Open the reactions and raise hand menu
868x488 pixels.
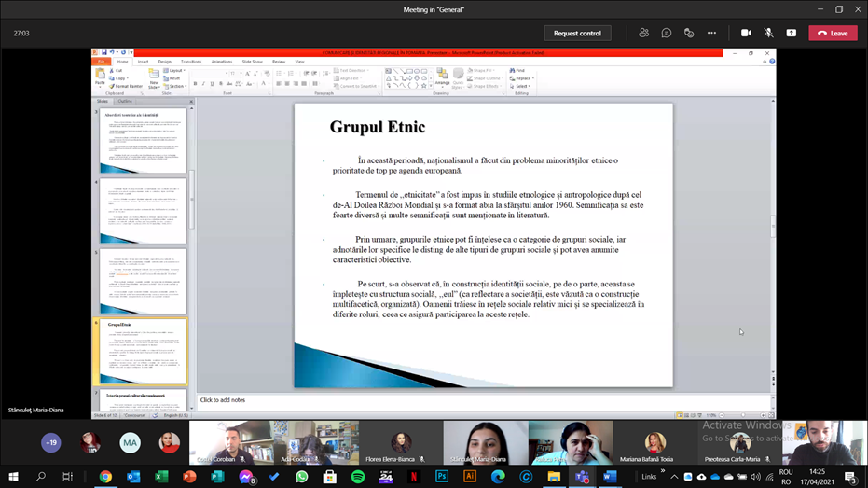(x=689, y=33)
